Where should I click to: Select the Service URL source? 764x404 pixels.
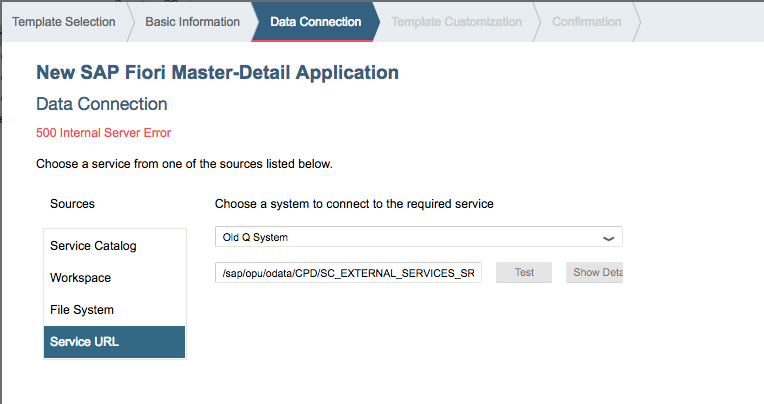pos(115,342)
